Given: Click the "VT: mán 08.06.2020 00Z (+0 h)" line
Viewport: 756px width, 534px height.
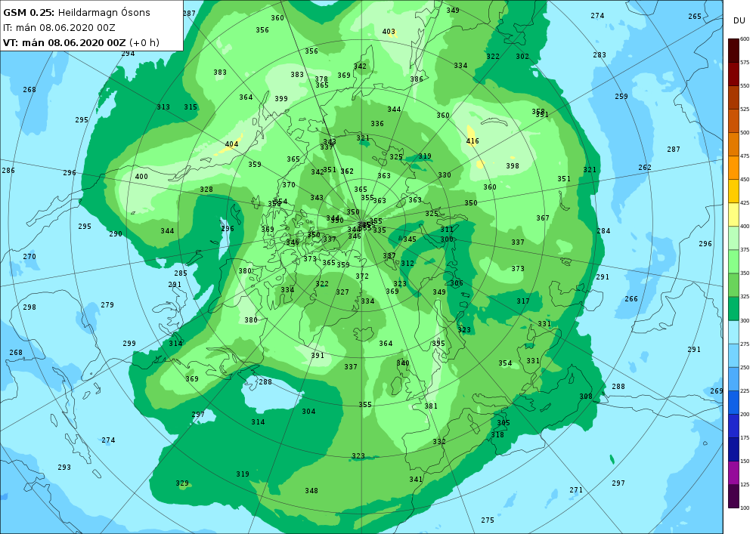Looking at the screenshot, I should coord(81,42).
